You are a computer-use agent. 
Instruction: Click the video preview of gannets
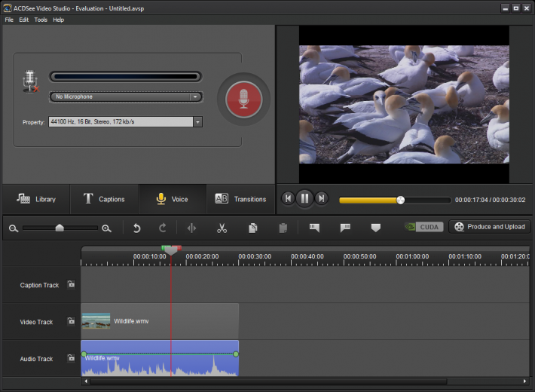click(x=404, y=105)
